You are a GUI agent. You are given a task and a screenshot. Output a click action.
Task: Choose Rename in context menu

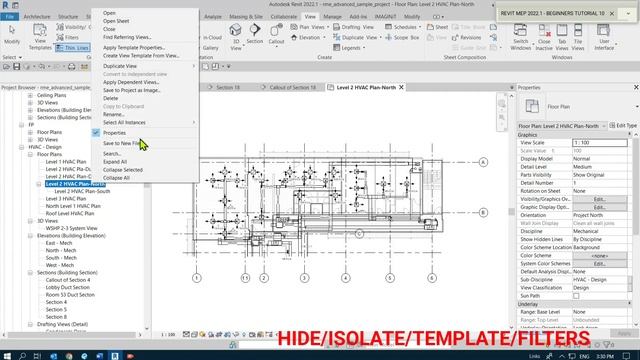pyautogui.click(x=113, y=114)
